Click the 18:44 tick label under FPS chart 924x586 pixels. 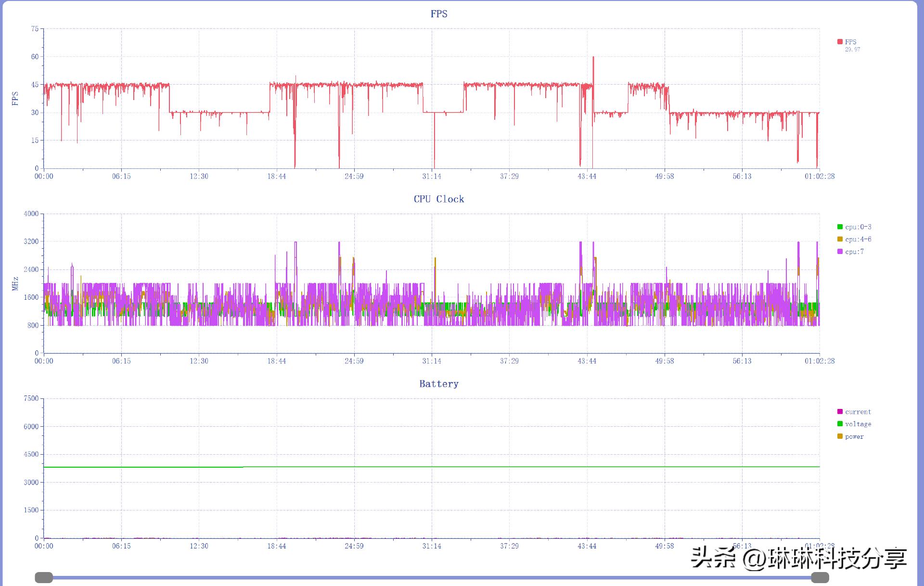click(x=276, y=177)
